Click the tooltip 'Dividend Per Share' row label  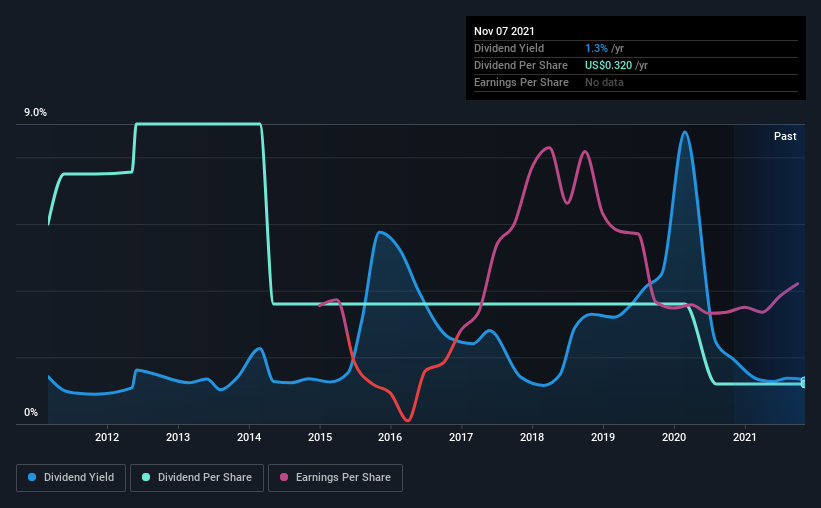(520, 65)
